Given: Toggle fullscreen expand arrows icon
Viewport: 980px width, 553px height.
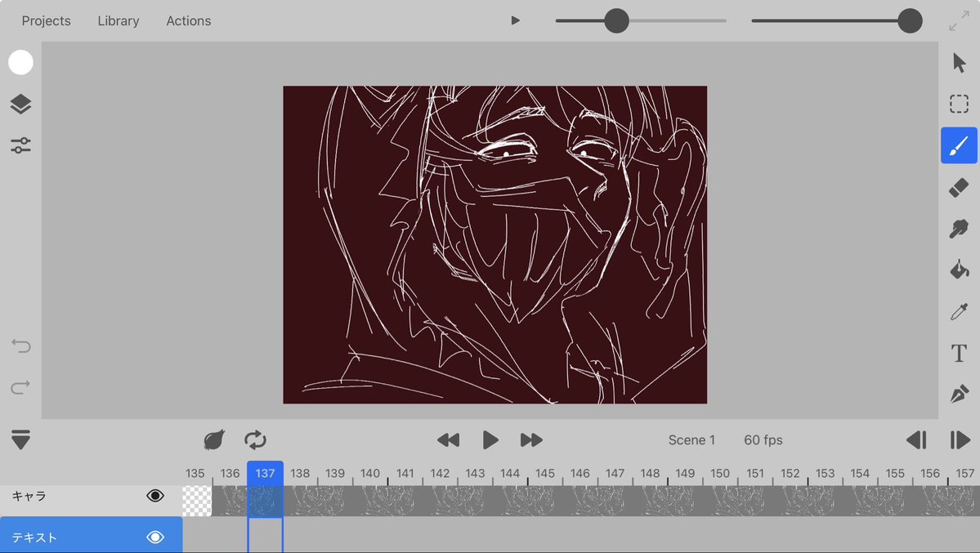Looking at the screenshot, I should (959, 20).
